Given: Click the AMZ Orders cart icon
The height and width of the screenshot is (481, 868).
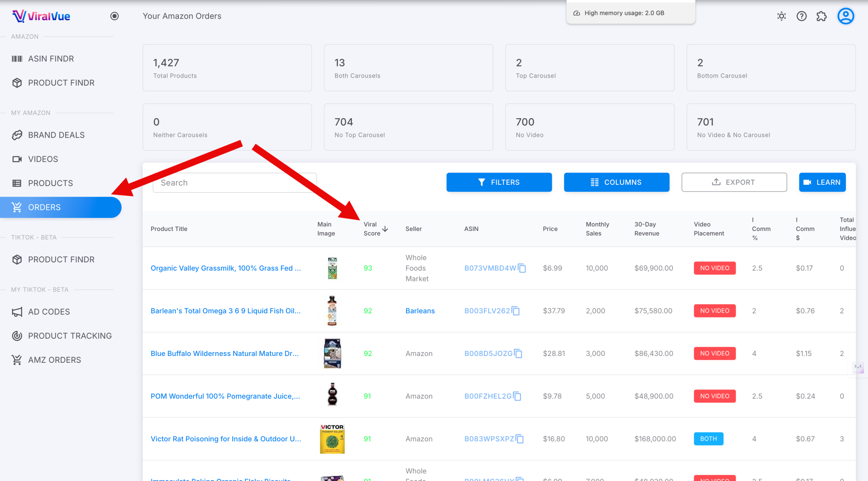Looking at the screenshot, I should 17,359.
